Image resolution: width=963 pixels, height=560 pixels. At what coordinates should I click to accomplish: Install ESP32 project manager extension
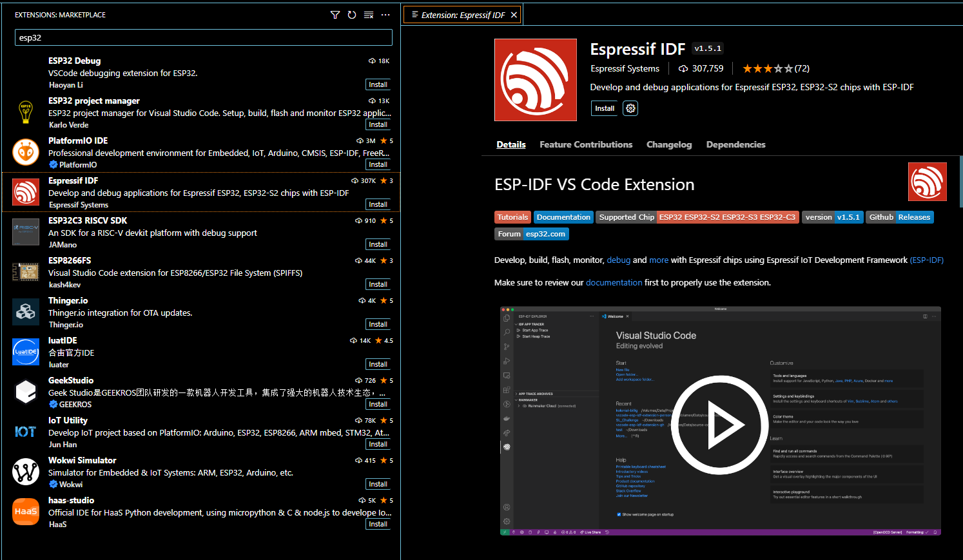click(x=378, y=124)
